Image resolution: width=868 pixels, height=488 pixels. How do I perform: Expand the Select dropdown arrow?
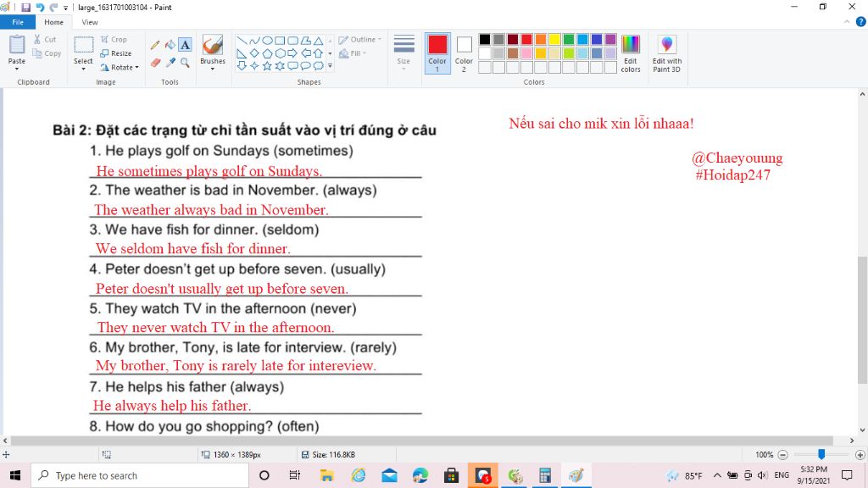[84, 69]
